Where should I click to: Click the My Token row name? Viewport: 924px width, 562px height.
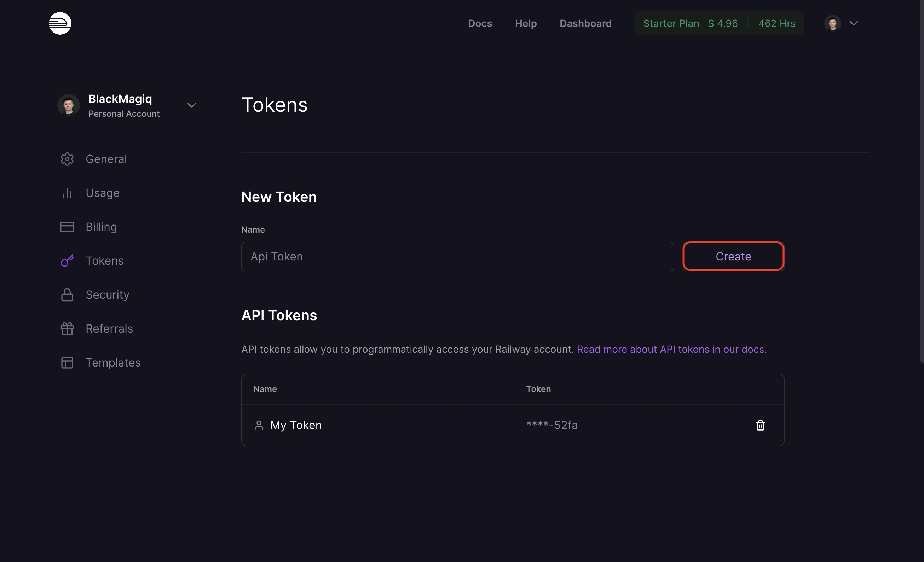(296, 425)
